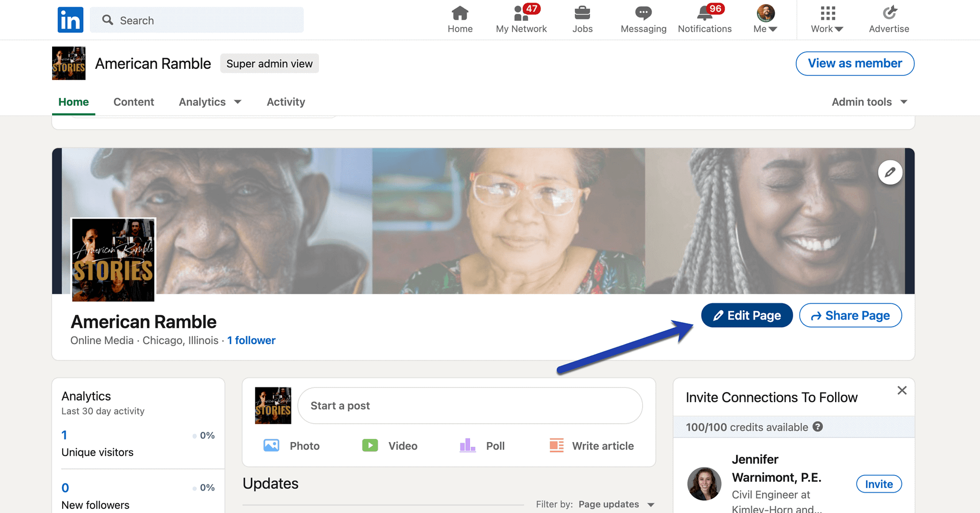Switch to the Activity tab
Viewport: 980px width, 513px height.
(x=286, y=102)
